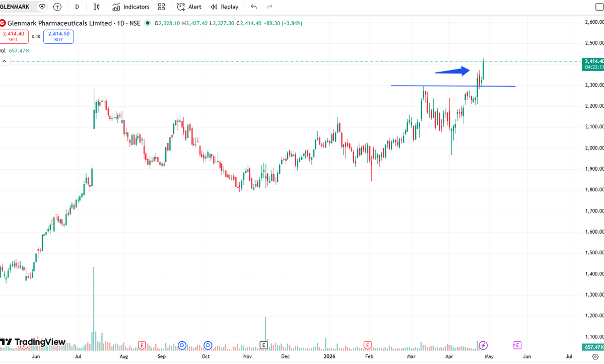Screen dimensions: 604x364
Task: Click the low value L2,327.30
Action: (222, 23)
